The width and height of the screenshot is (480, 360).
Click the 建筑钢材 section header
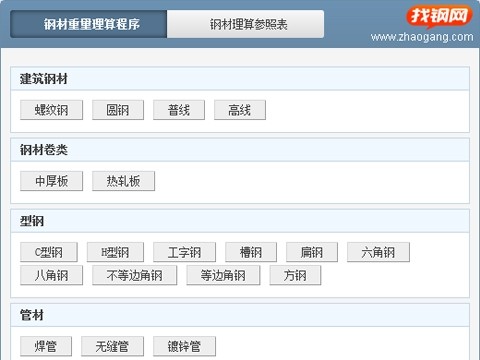(240, 79)
